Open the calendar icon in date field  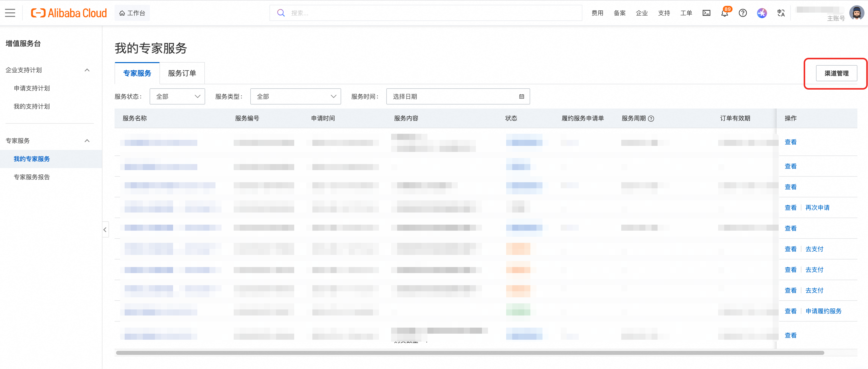point(521,97)
